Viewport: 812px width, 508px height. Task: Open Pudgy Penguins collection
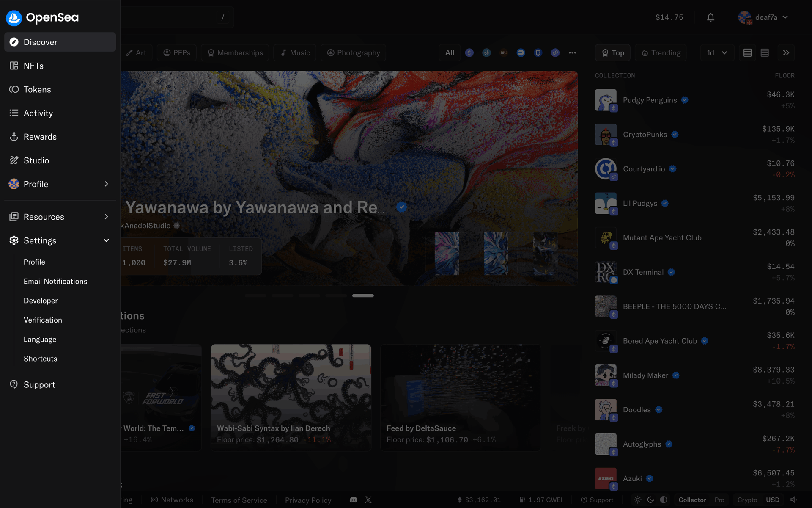coord(695,100)
